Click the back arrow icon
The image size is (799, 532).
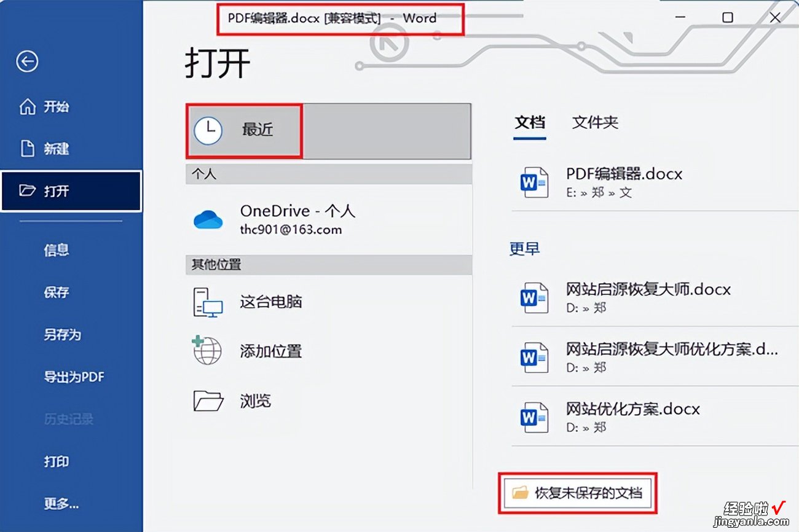(27, 61)
